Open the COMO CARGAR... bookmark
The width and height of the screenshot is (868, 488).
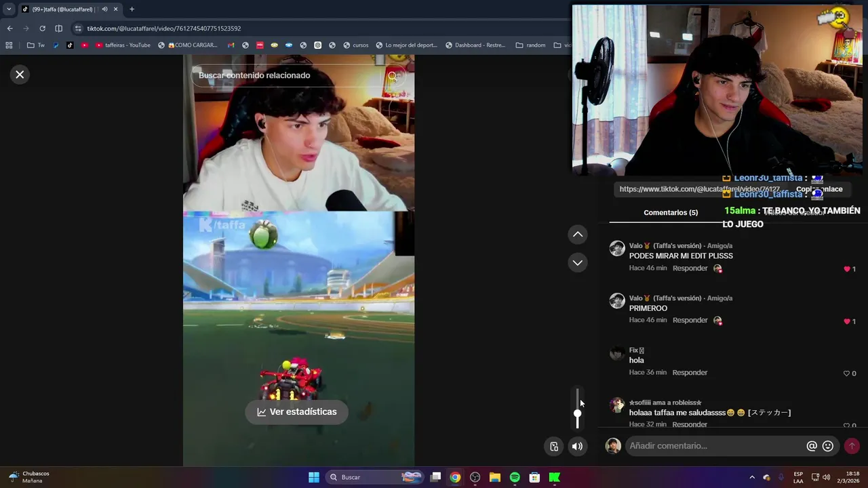[x=188, y=45]
